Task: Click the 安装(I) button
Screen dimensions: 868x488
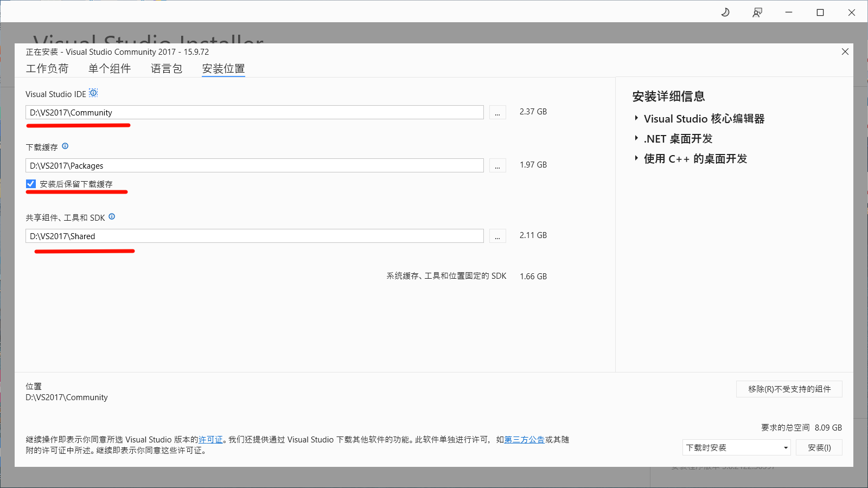Action: (819, 447)
